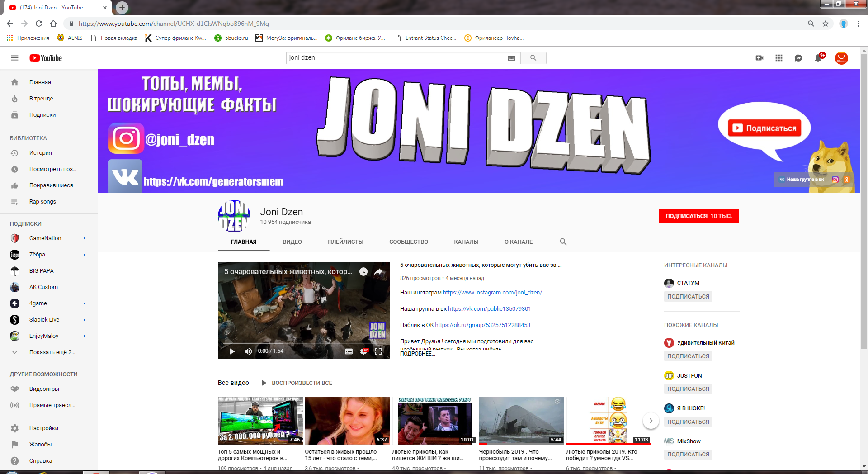Open a new Chrome tab
Screen dimensions: 868x474
coord(122,8)
